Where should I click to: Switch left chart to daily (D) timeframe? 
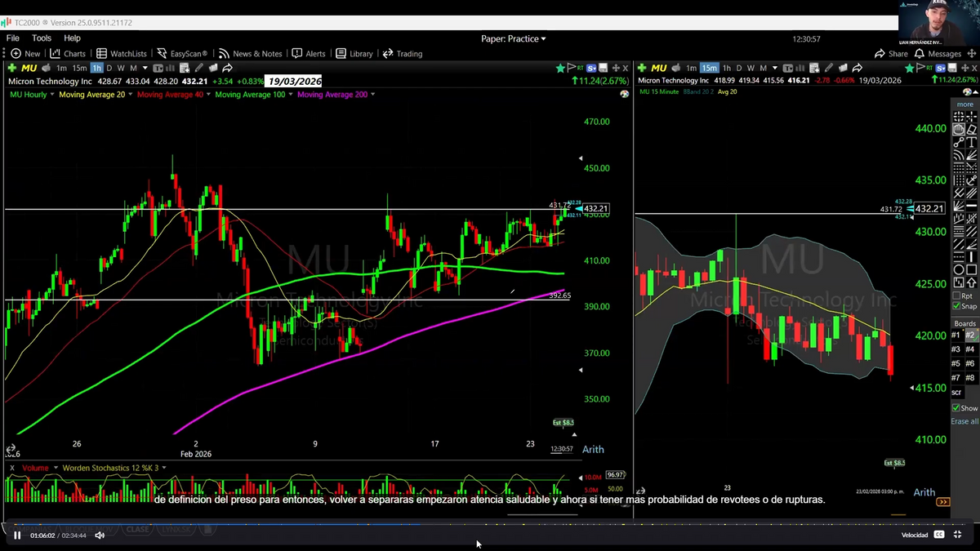point(109,68)
